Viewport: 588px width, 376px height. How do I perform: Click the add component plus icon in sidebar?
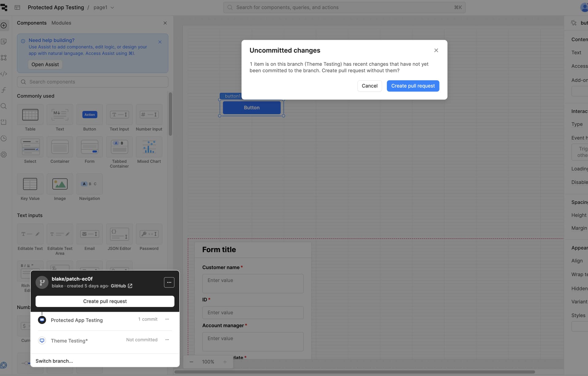point(4,25)
